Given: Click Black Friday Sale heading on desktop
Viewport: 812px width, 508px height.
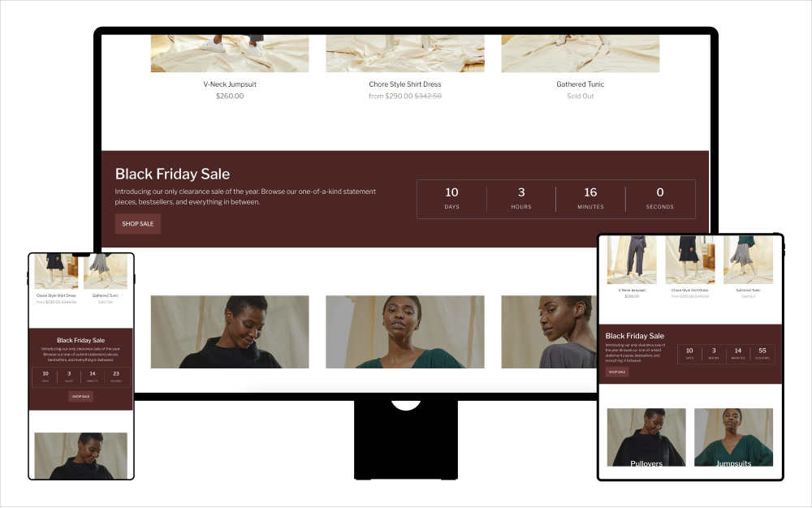Looking at the screenshot, I should click(172, 174).
